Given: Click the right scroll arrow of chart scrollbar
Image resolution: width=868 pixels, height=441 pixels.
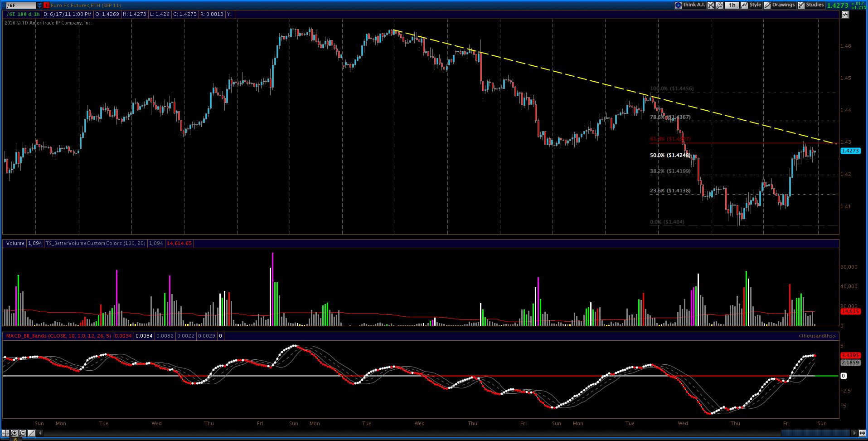Looking at the screenshot, I should (854, 433).
